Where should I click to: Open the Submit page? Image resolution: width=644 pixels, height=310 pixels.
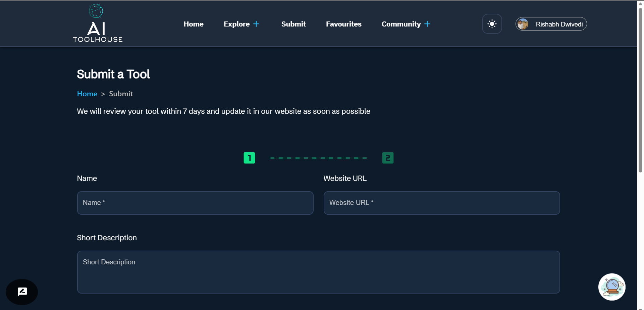[293, 24]
